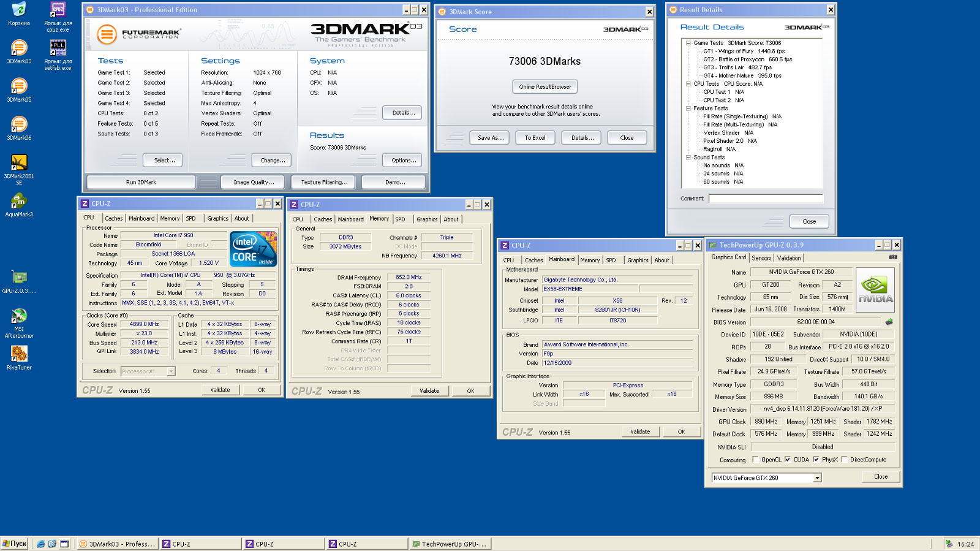Collapse the Feature Tests tree node
Viewport: 980px width, 551px height.
pos(688,108)
